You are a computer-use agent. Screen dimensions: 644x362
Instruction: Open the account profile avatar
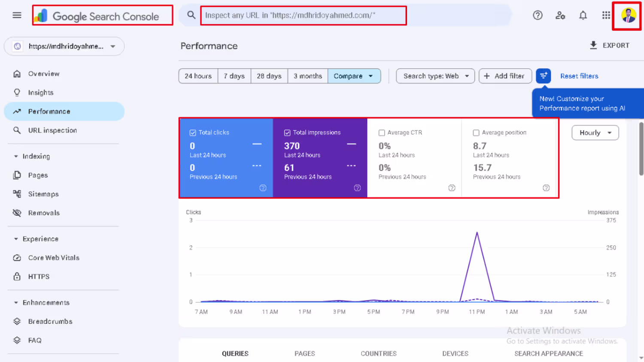[x=629, y=15]
